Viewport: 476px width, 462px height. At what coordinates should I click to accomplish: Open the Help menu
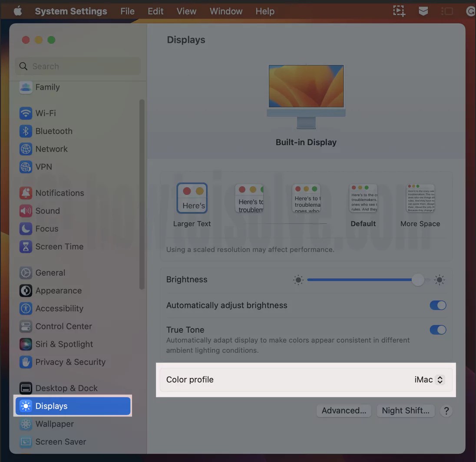pyautogui.click(x=265, y=11)
